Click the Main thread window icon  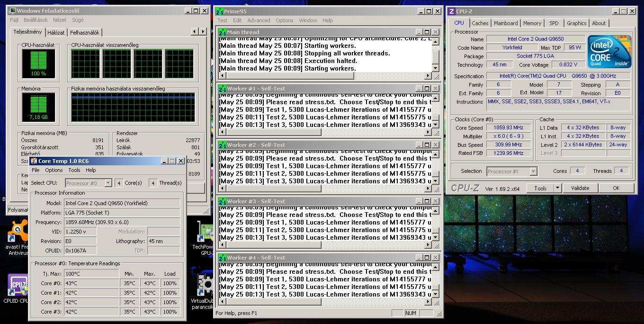click(222, 32)
